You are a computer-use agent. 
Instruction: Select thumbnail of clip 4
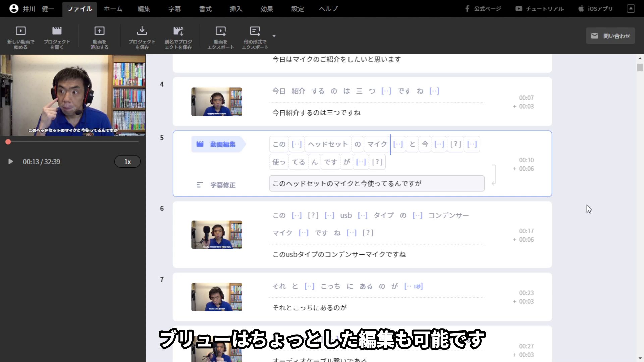click(x=216, y=102)
